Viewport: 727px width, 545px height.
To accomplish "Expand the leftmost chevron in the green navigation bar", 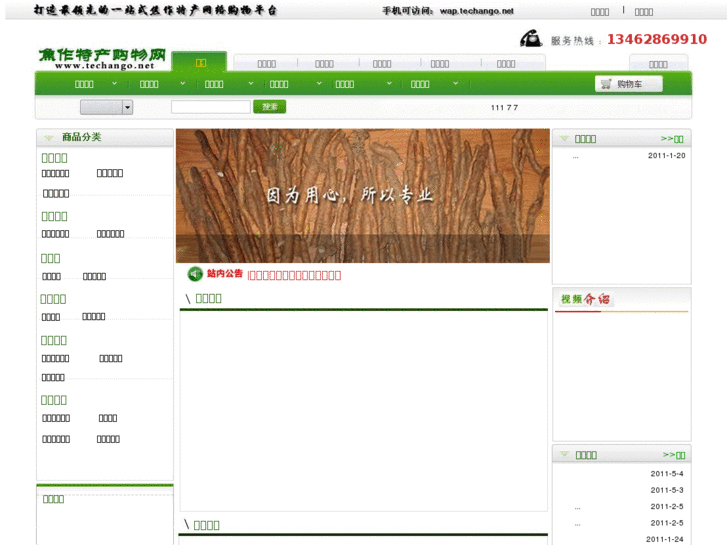I will [115, 83].
